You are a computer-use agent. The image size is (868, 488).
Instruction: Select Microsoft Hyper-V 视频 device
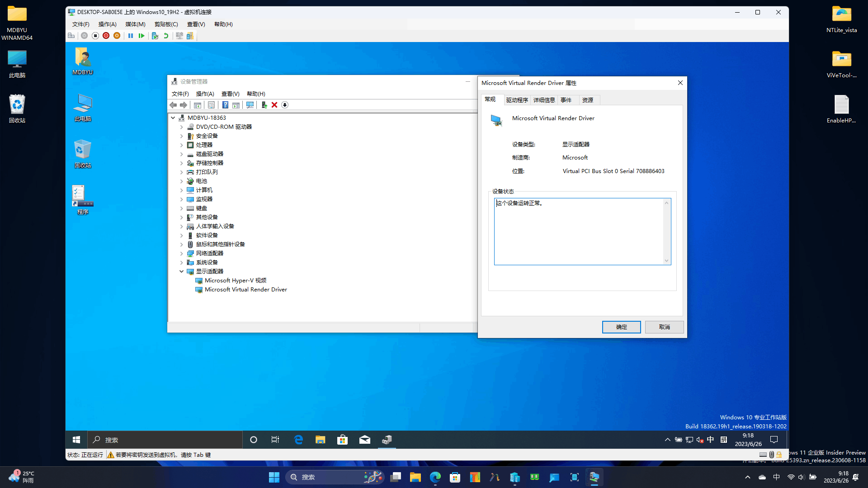235,281
